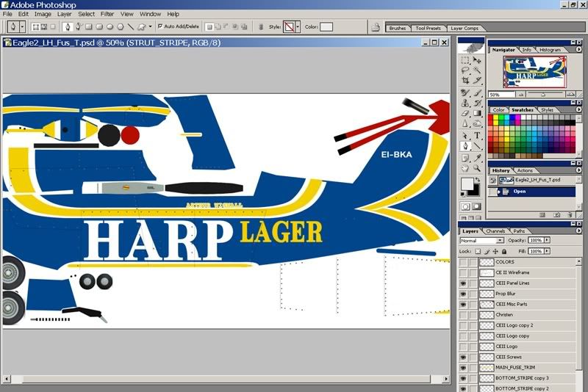The height and width of the screenshot is (392, 588).
Task: Open the Window menu
Action: [150, 14]
